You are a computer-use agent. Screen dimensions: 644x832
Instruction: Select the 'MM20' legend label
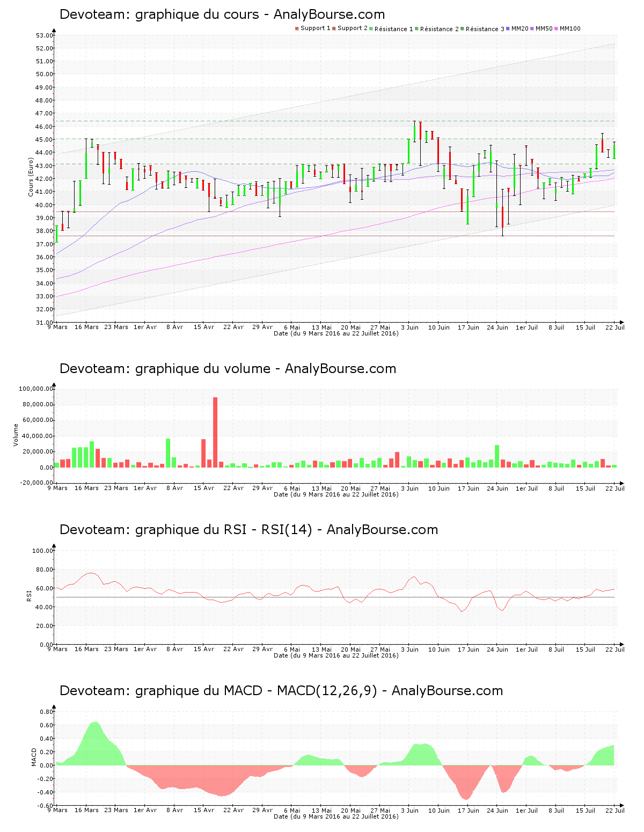click(519, 28)
